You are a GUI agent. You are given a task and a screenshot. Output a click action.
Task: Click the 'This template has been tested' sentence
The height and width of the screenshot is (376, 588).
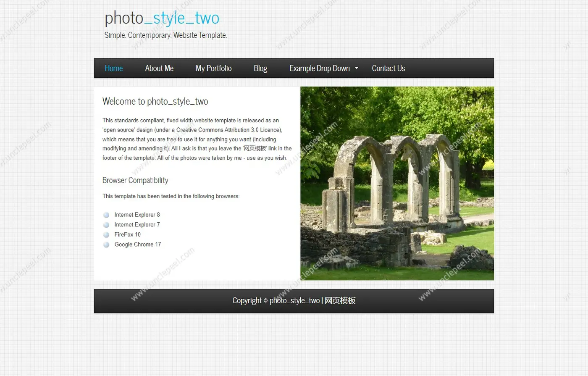pyautogui.click(x=171, y=196)
